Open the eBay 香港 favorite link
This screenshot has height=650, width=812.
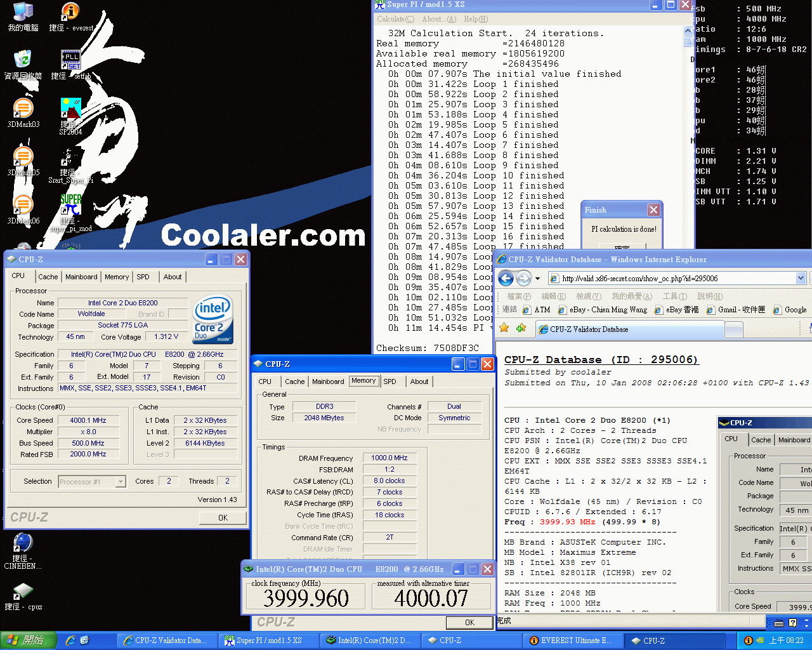676,310
